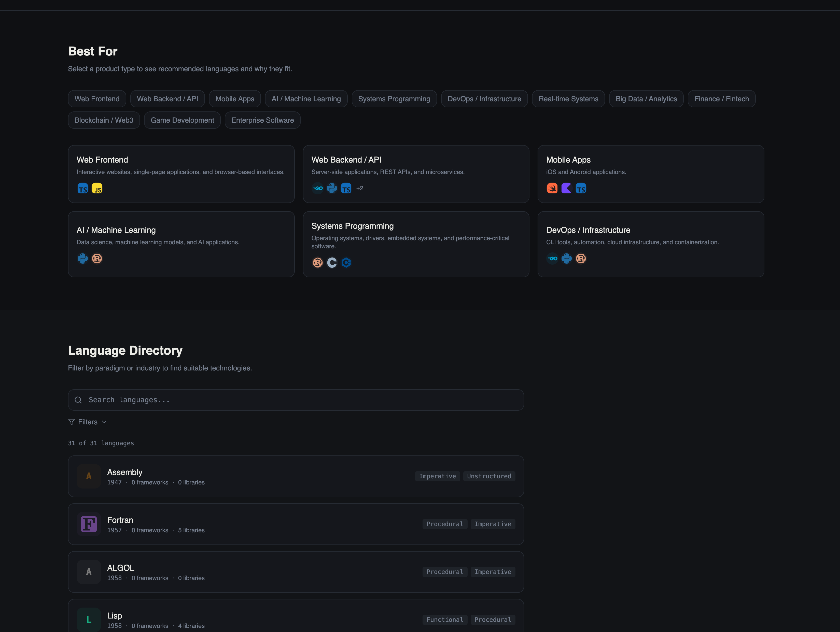This screenshot has width=840, height=632.
Task: Click the search languages input field
Action: [296, 400]
